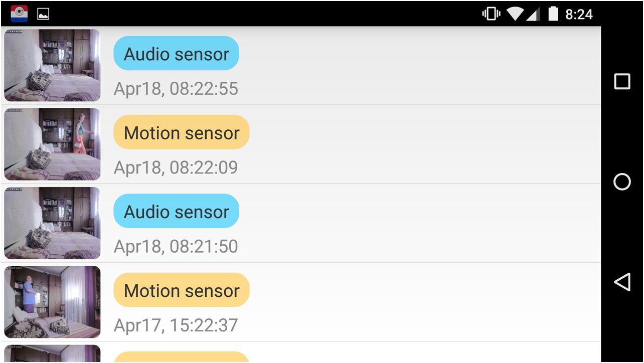The height and width of the screenshot is (363, 644).
Task: Tap the Motion sensor label at 08:22:09
Action: coord(181,132)
